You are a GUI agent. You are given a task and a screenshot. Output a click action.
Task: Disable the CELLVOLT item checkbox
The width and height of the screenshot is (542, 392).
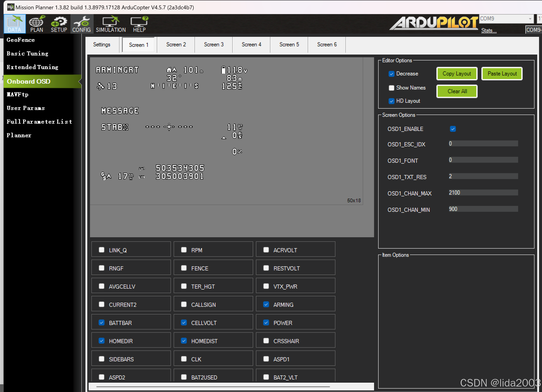click(184, 322)
